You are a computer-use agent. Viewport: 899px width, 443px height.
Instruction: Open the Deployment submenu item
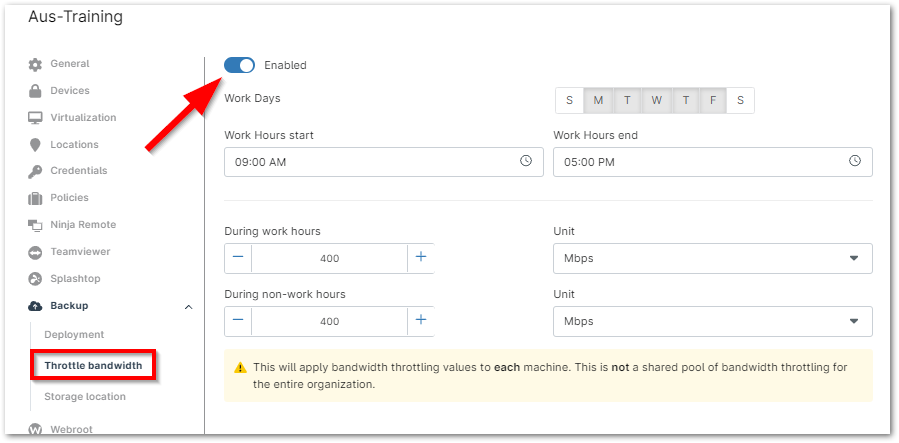[x=74, y=334]
